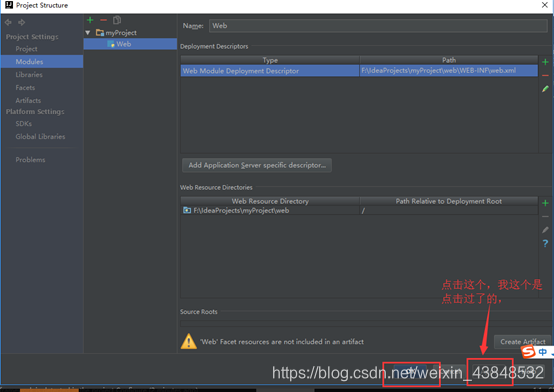
Task: Click the web.xml path cell
Action: 449,71
